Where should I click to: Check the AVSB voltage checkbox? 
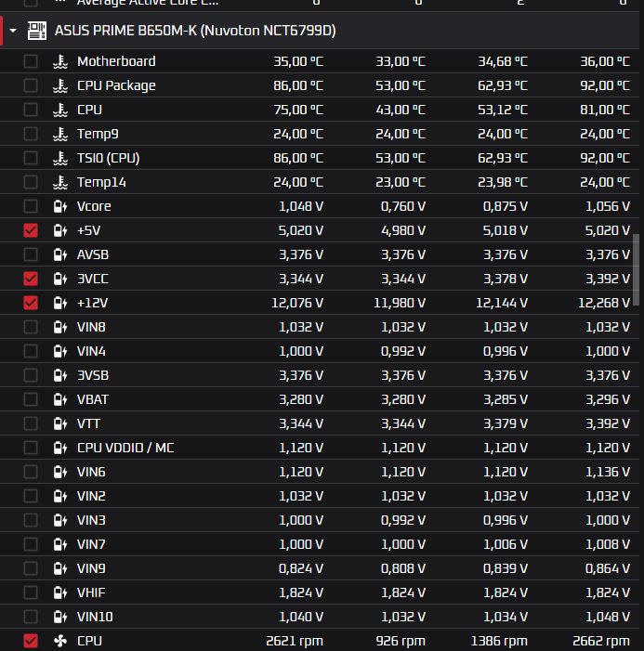click(31, 254)
